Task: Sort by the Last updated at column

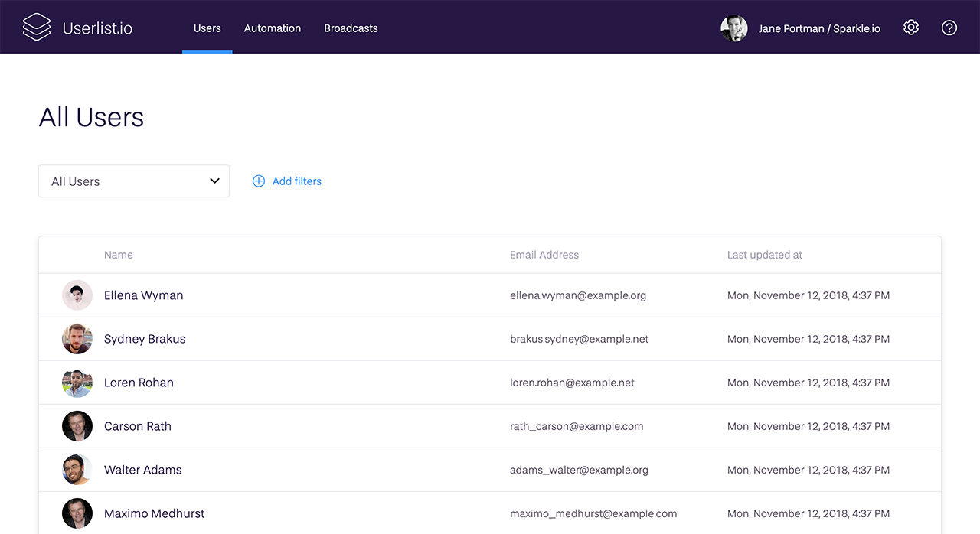Action: tap(764, 254)
